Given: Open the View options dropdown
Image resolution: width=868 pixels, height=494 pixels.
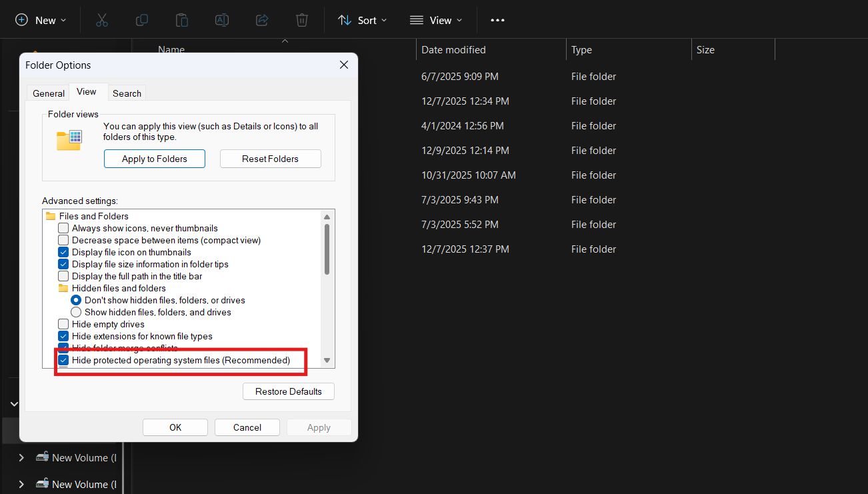Looking at the screenshot, I should pos(436,20).
